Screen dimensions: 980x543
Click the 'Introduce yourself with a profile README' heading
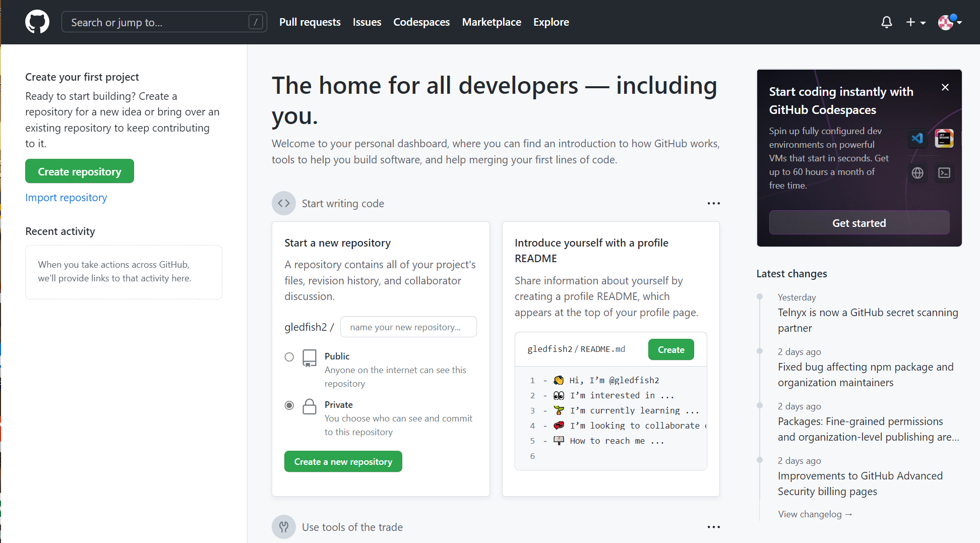click(591, 251)
